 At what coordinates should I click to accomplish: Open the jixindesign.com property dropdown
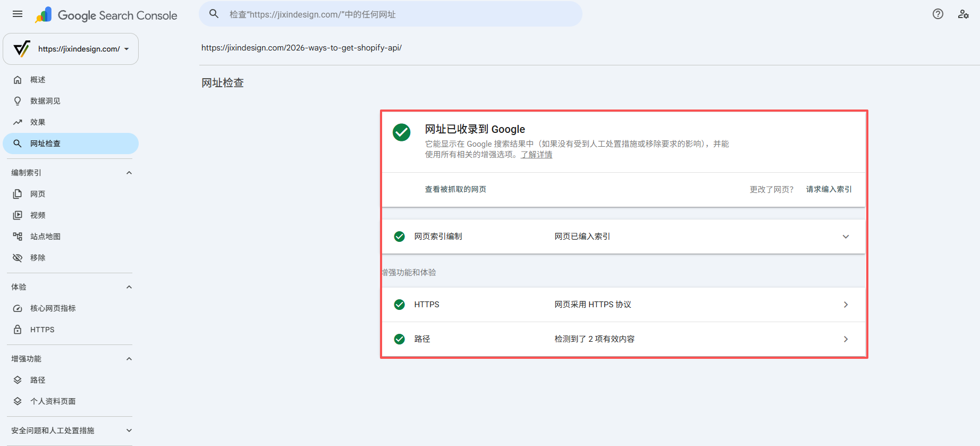[71, 49]
